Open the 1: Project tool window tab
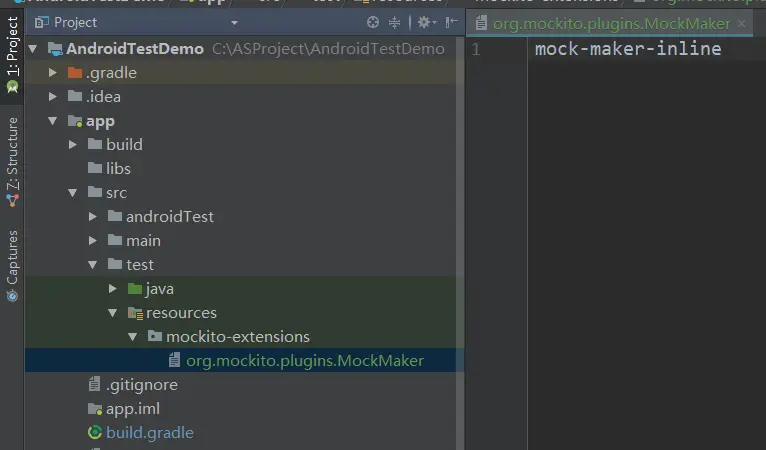 coord(12,55)
